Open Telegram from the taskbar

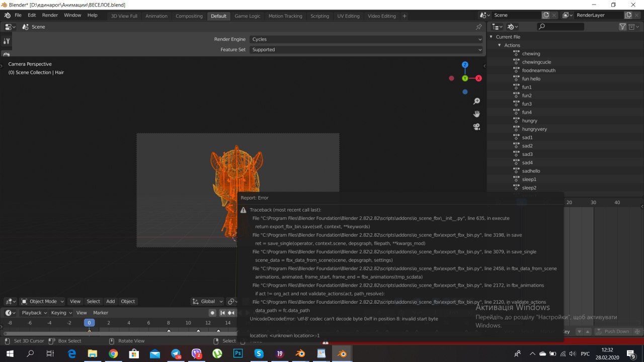176,354
